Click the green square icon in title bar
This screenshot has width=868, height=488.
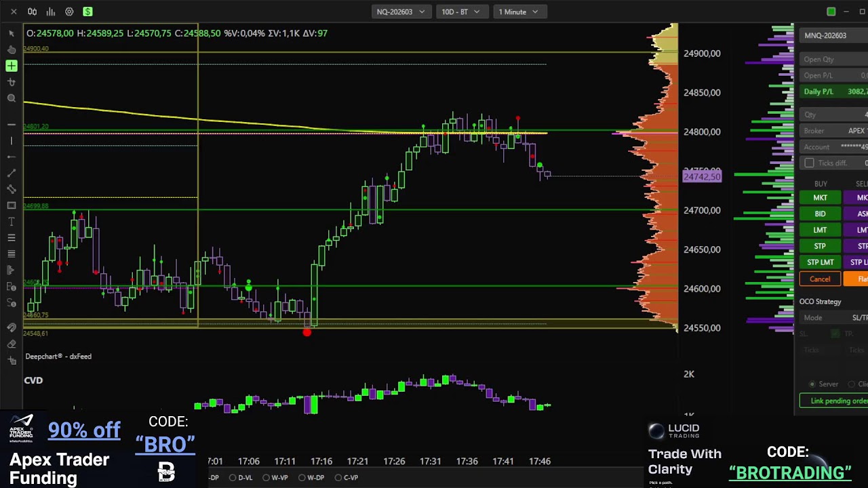pyautogui.click(x=831, y=12)
